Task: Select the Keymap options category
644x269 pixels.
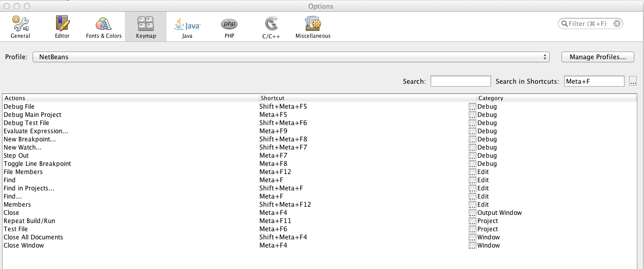Action: (146, 27)
